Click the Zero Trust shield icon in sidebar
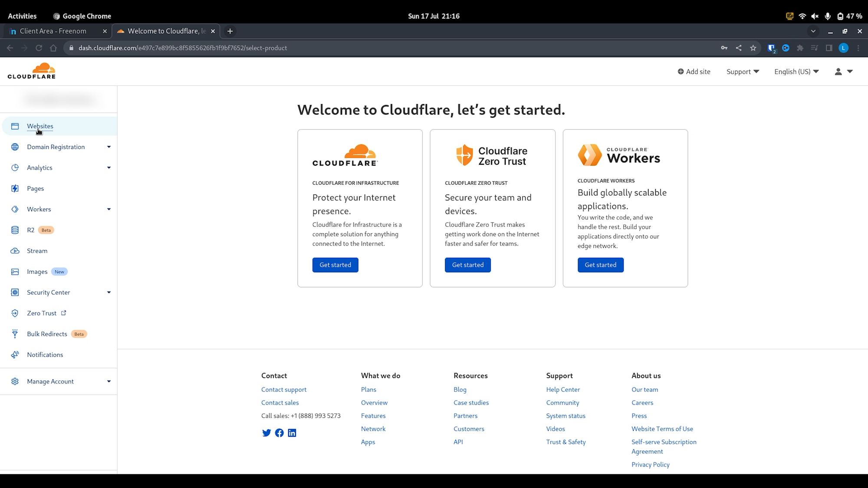 point(15,313)
